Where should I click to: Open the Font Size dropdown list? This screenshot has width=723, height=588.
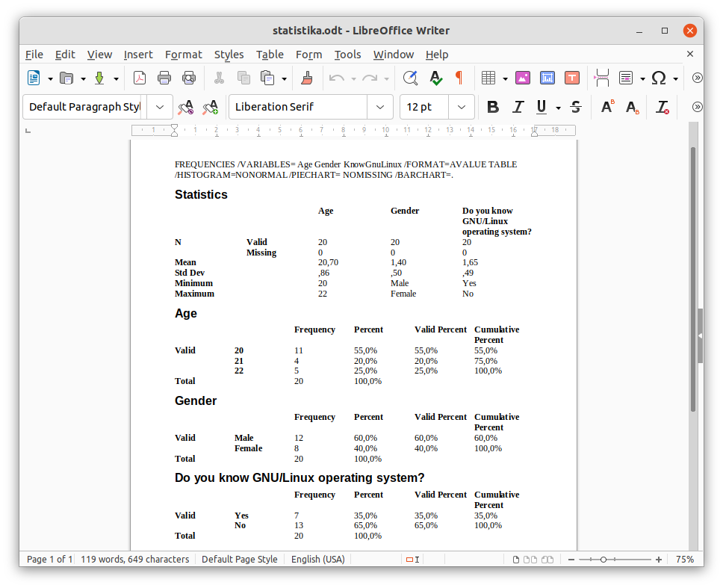click(x=462, y=107)
